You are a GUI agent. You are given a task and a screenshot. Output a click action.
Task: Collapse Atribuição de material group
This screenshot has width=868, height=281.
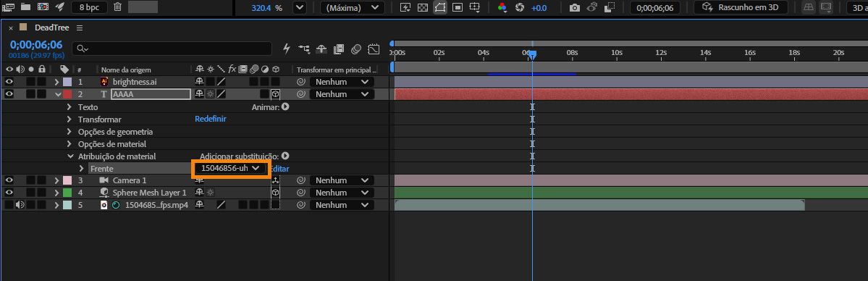(69, 156)
